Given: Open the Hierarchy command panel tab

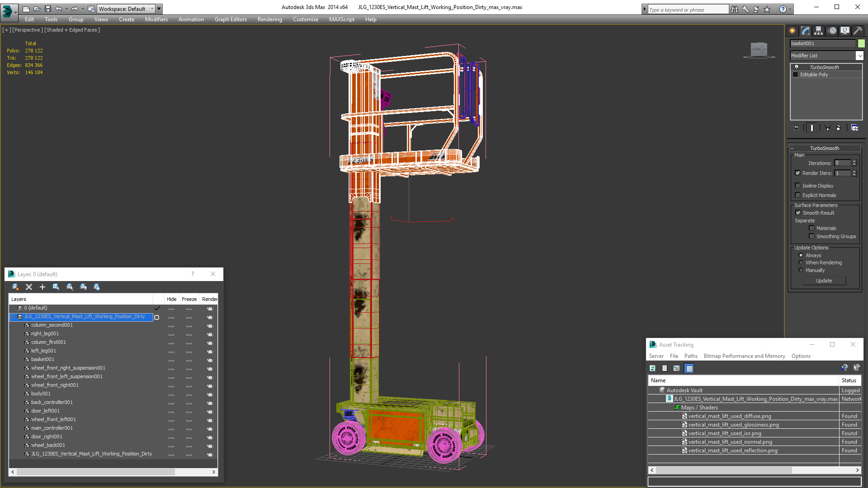Looking at the screenshot, I should tap(819, 31).
